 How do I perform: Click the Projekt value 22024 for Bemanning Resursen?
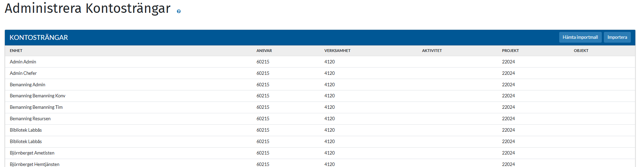[x=508, y=118]
